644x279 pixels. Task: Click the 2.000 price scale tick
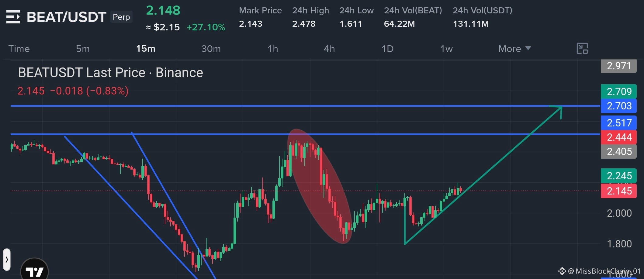tap(619, 213)
